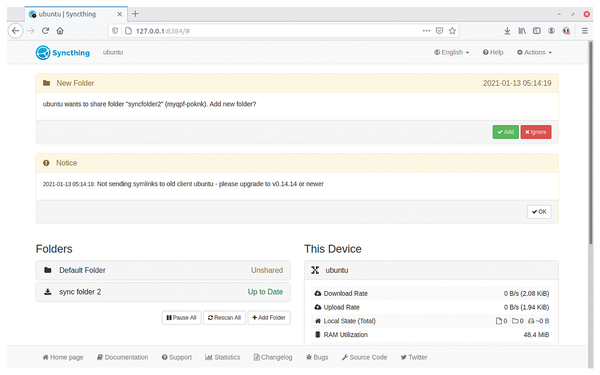
Task: Open the Statistics footer link
Action: pyautogui.click(x=222, y=357)
